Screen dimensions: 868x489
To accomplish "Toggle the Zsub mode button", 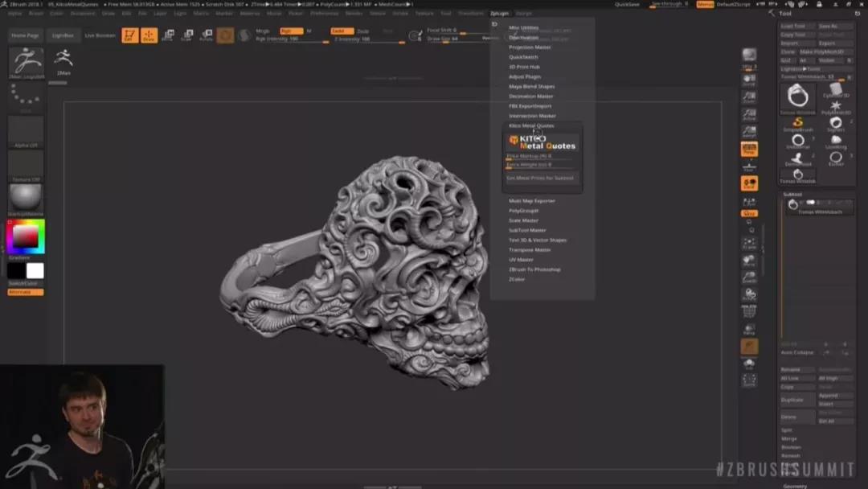I will (x=363, y=31).
